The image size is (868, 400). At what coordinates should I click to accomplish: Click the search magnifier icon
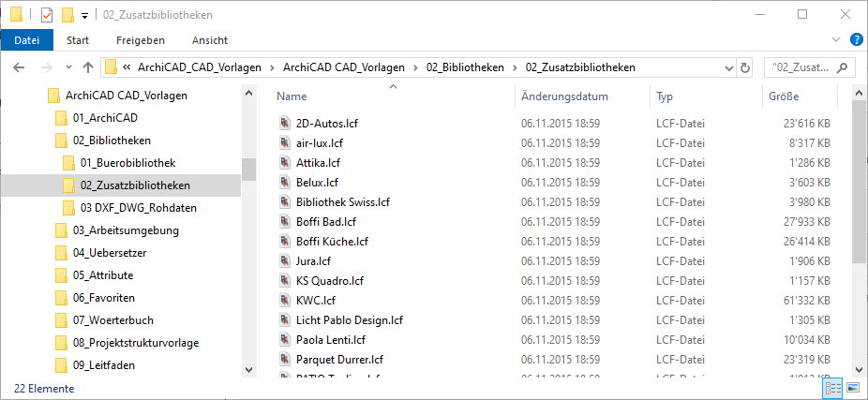842,68
